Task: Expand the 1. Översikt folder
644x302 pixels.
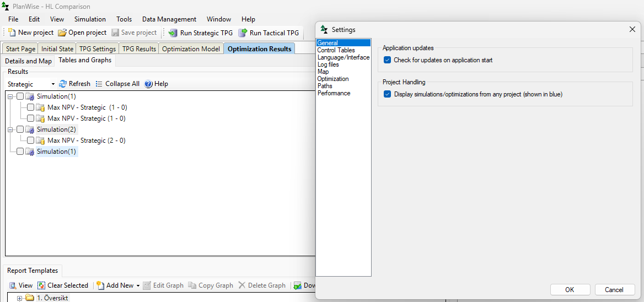Action: (20, 298)
